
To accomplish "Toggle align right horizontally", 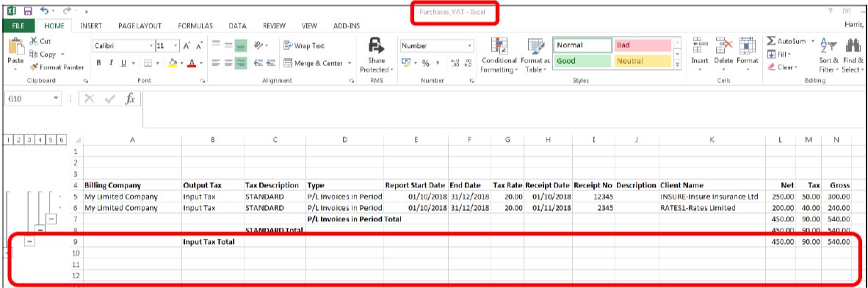I will (240, 63).
